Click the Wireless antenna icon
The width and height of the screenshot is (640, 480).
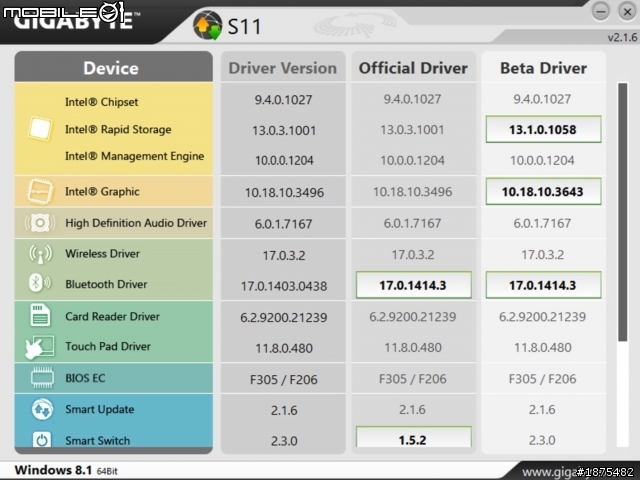tap(40, 254)
